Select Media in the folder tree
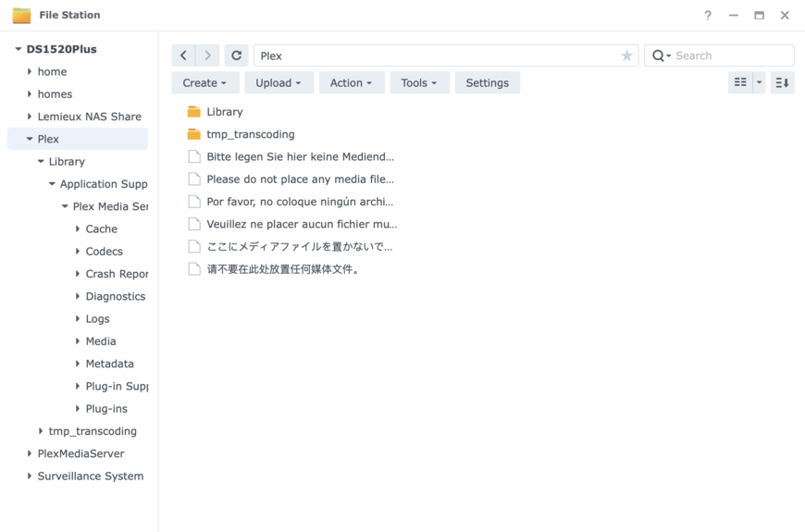Image resolution: width=805 pixels, height=532 pixels. click(x=101, y=341)
